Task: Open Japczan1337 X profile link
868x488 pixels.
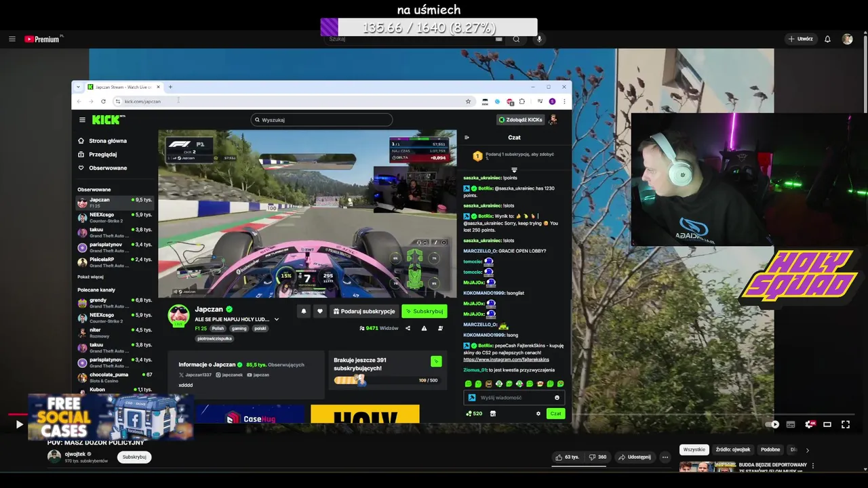Action: (195, 375)
